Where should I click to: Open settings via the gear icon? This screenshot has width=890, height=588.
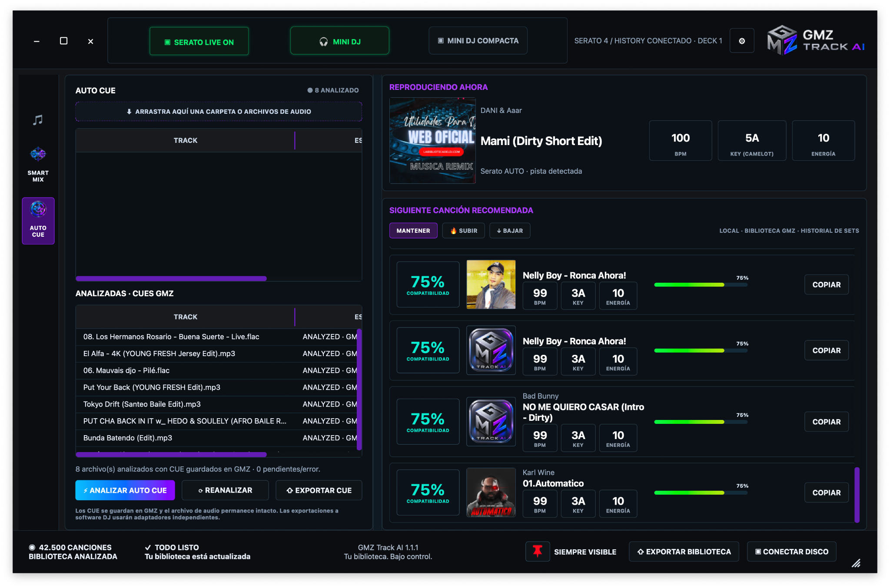(742, 41)
